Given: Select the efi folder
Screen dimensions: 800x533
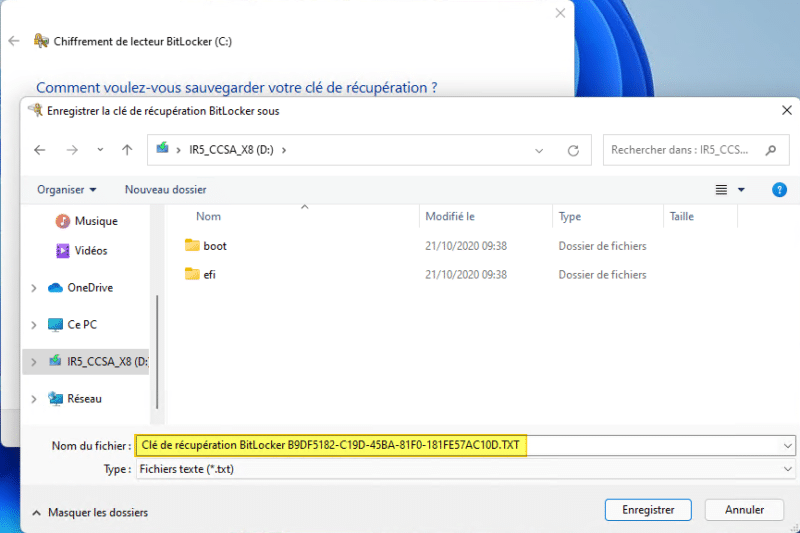Looking at the screenshot, I should point(209,274).
